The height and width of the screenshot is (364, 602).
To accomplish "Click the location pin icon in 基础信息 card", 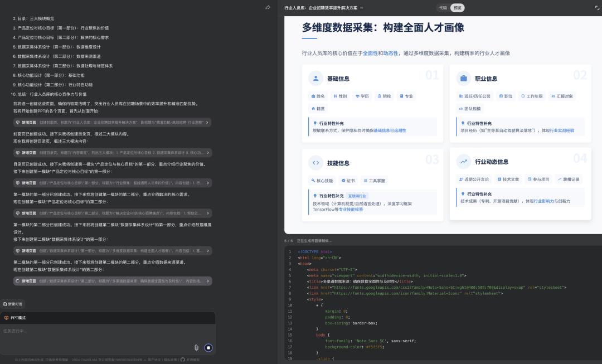I will (315, 123).
